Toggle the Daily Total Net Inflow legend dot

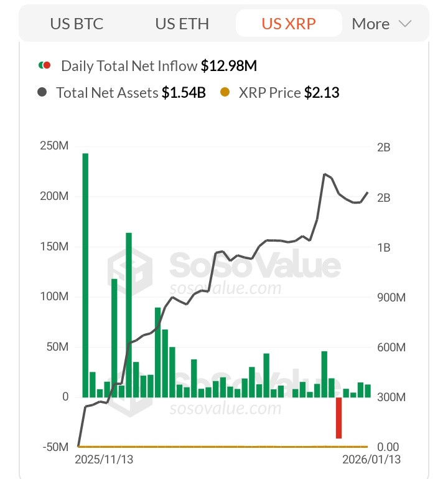tap(45, 65)
